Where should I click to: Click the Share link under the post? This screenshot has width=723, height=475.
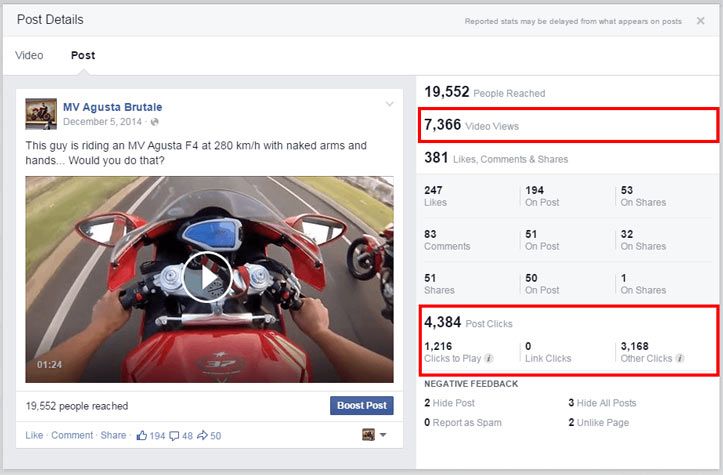pos(113,436)
